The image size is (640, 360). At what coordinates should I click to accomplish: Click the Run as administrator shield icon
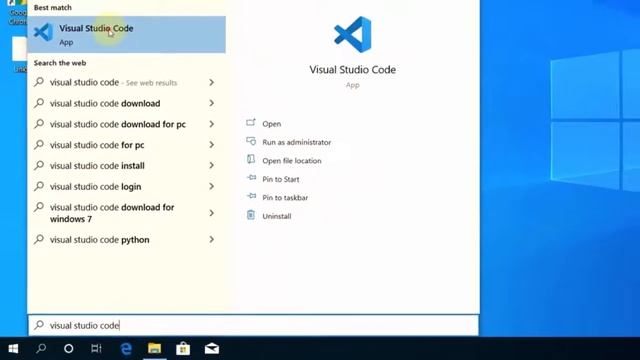click(251, 141)
